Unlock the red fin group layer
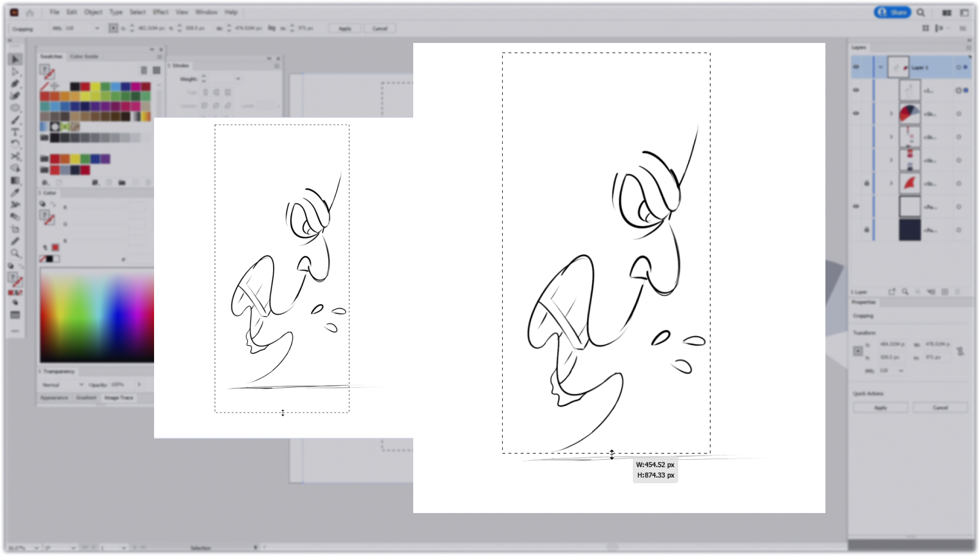 [x=867, y=183]
